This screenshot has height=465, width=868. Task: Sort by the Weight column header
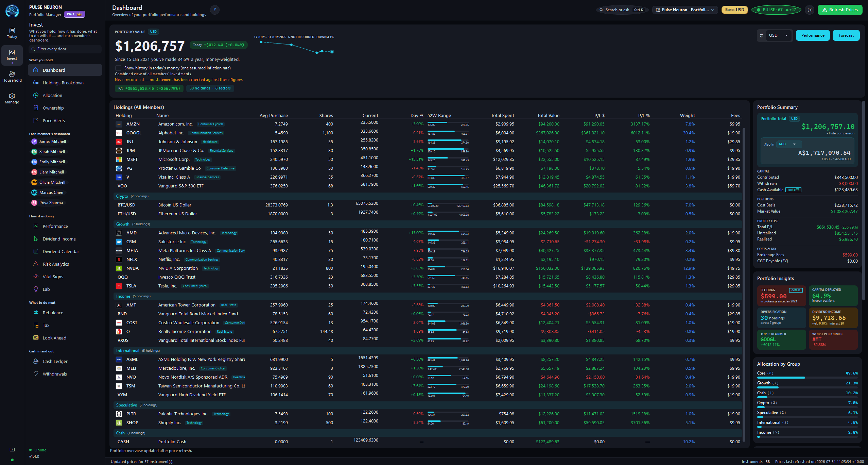pos(687,115)
